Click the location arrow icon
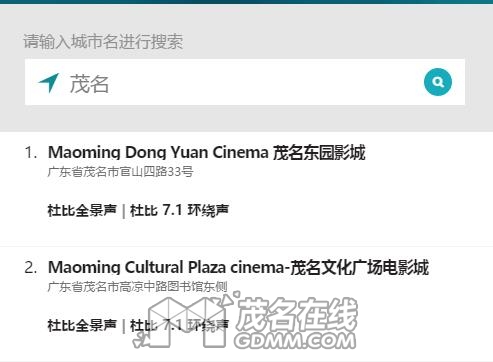The height and width of the screenshot is (362, 493). [49, 82]
